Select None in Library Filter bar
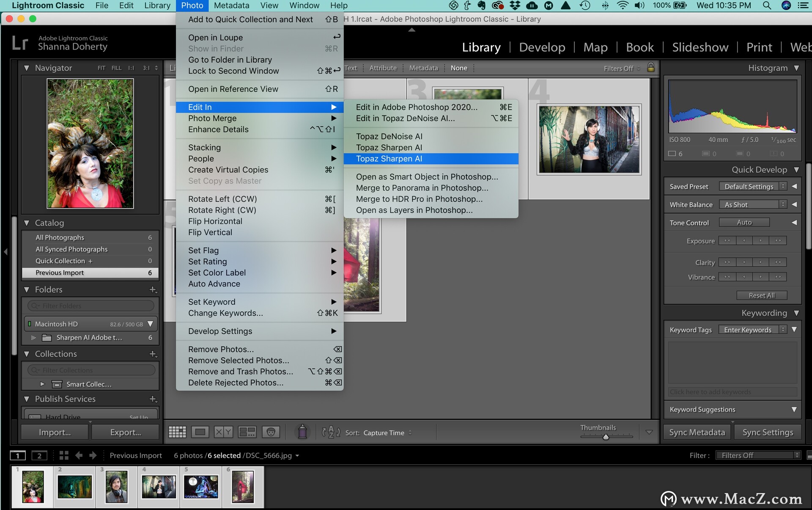This screenshot has width=812, height=510. pyautogui.click(x=459, y=68)
